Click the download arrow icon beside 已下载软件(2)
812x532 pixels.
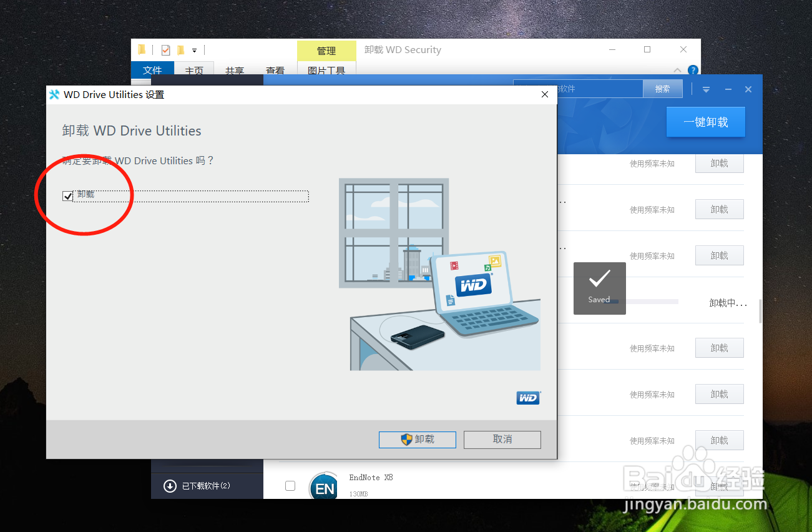click(x=169, y=486)
